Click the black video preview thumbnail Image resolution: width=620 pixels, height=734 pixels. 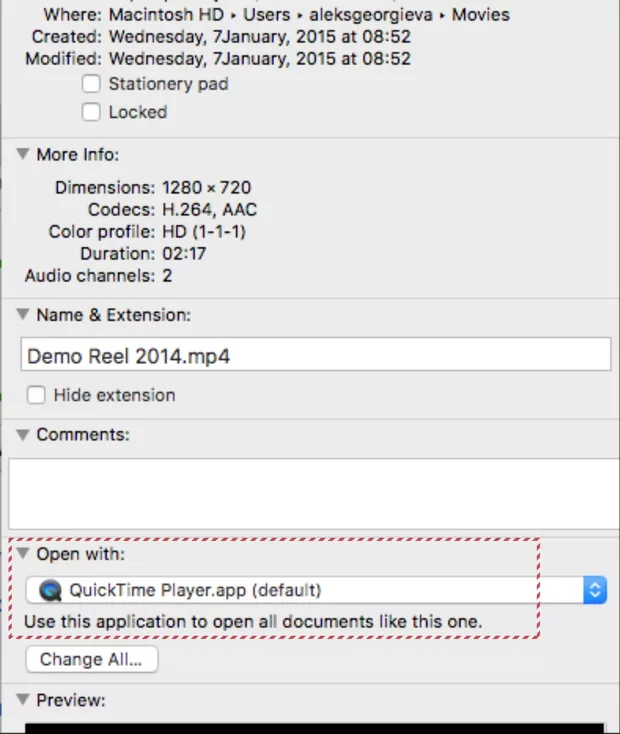pos(315,727)
